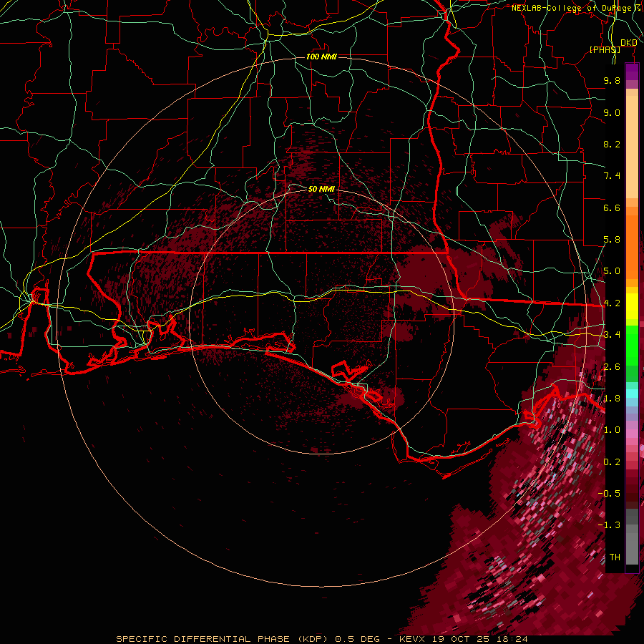Viewport: 644px width, 644px height.
Task: Click the 4.2 value on color scale
Action: pos(612,303)
